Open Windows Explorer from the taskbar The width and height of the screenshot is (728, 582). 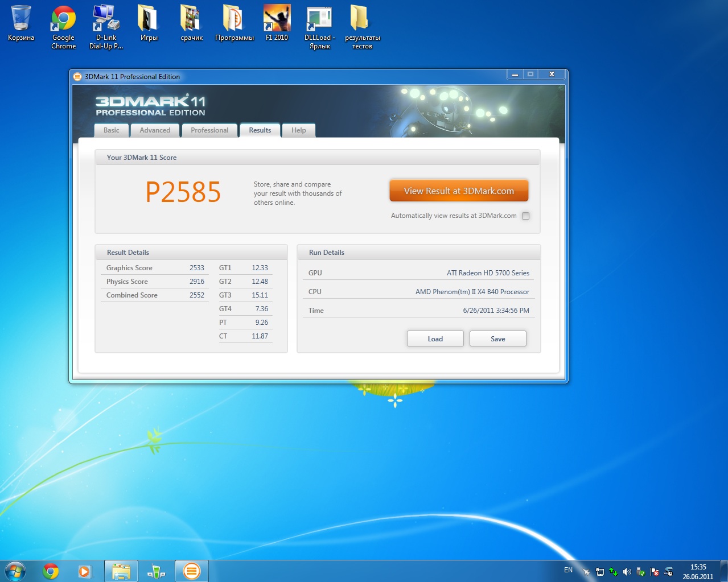click(121, 571)
